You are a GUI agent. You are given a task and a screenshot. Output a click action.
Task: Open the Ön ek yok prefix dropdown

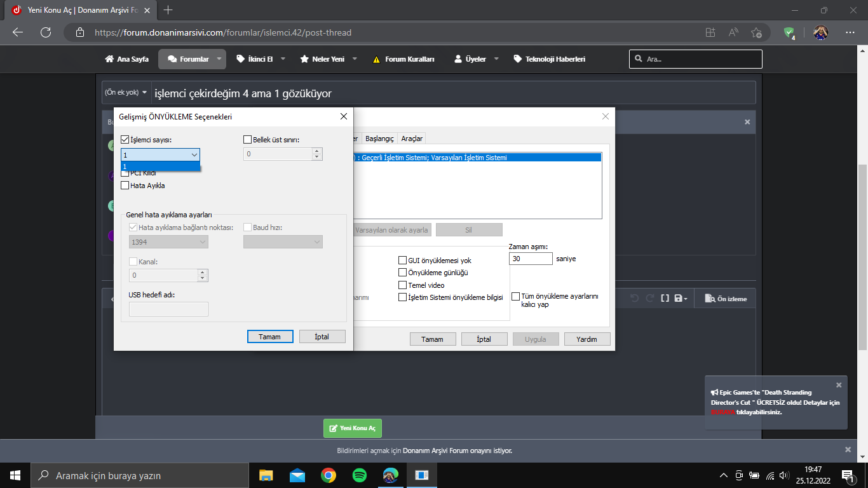pos(126,92)
